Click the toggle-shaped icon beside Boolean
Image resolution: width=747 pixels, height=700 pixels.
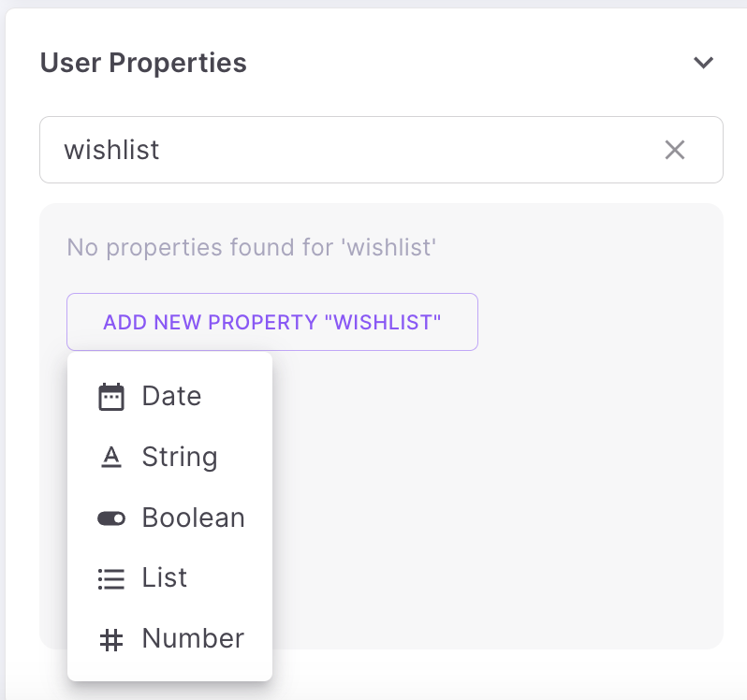click(x=111, y=518)
